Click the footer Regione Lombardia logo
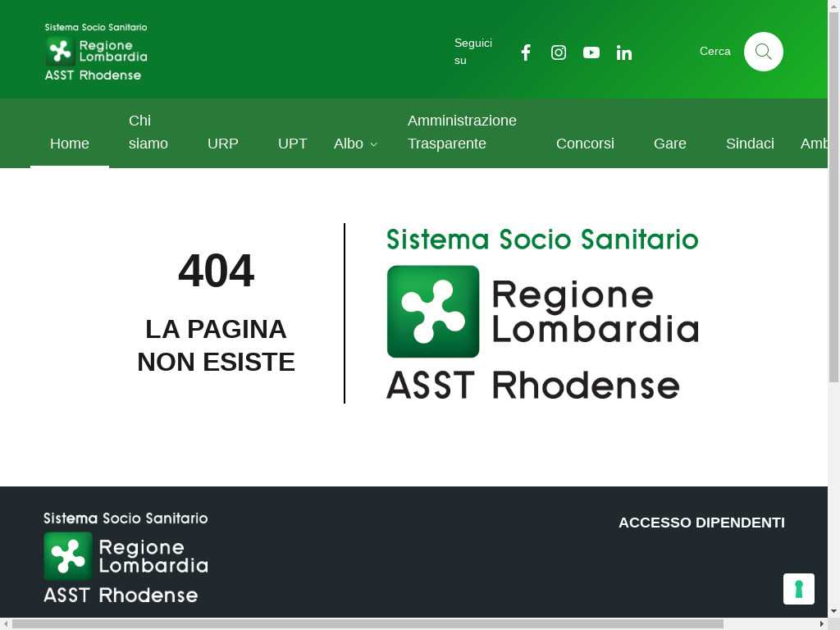The width and height of the screenshot is (840, 630). pos(126,558)
